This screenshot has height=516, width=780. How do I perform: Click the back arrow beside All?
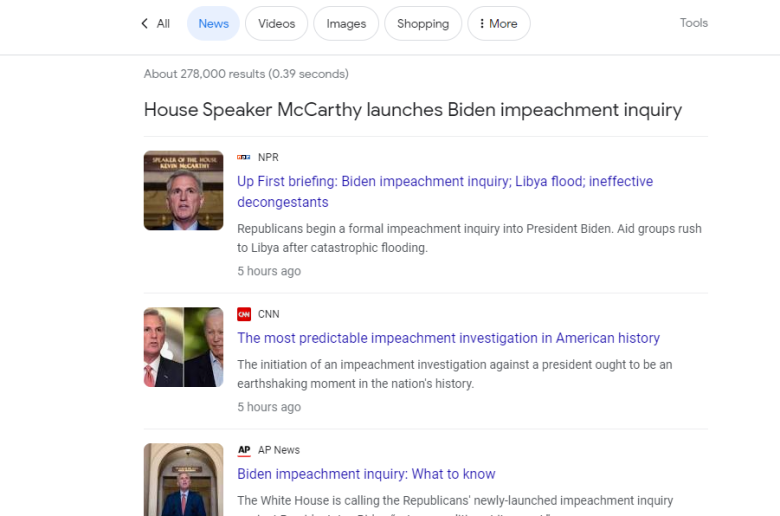[x=144, y=24]
